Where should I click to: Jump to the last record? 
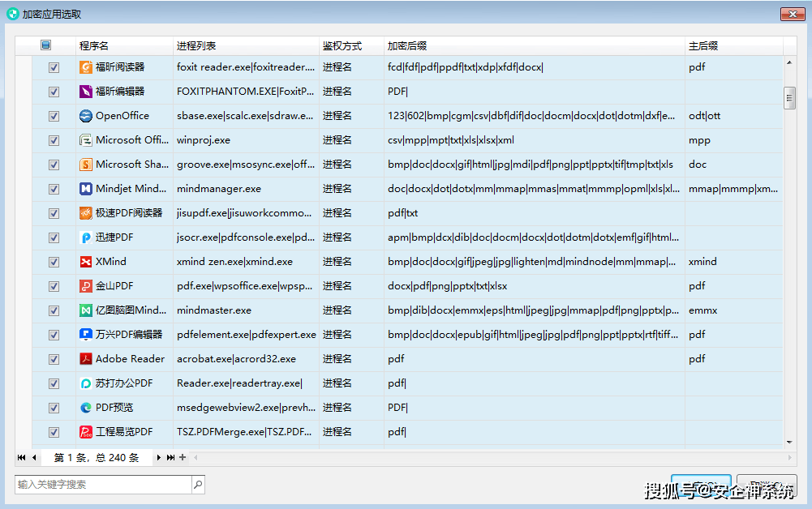click(170, 457)
